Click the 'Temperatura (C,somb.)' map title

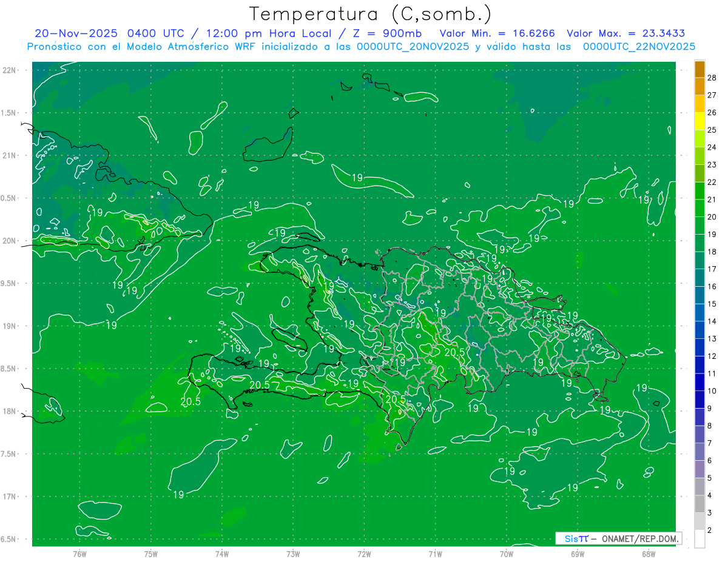pos(371,14)
